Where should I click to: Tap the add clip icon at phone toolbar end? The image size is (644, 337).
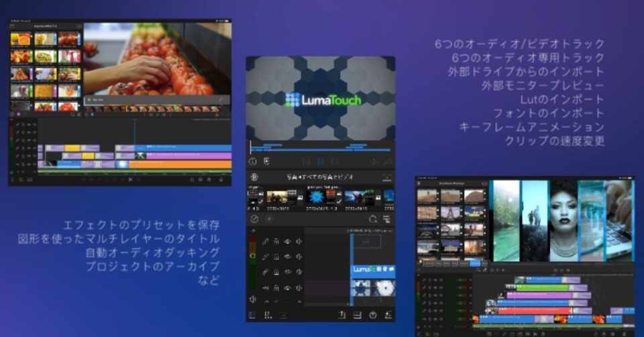coord(388,315)
